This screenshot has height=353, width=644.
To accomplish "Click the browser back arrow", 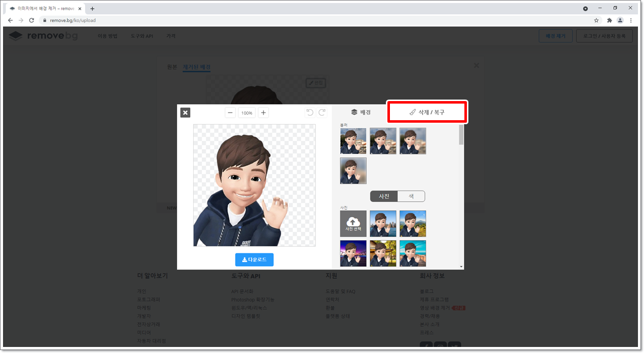I will [x=11, y=20].
